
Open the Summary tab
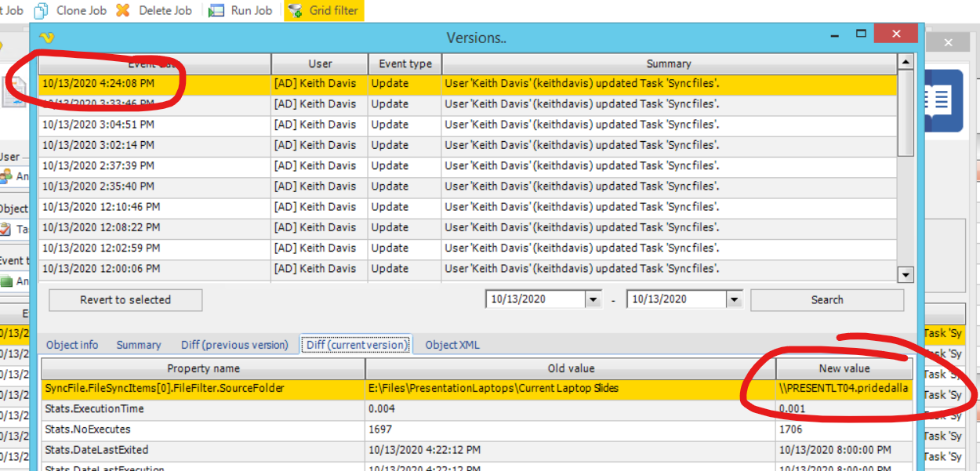click(x=139, y=345)
